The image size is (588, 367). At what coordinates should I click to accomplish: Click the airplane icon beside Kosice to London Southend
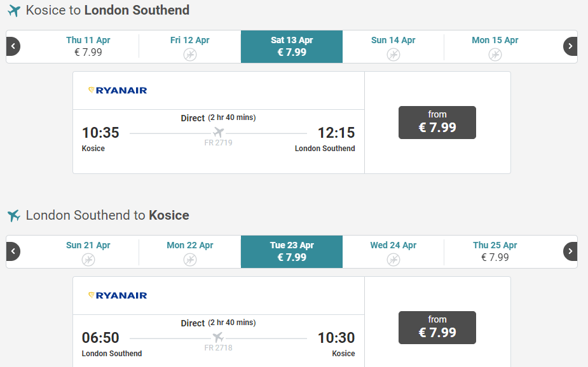[14, 11]
